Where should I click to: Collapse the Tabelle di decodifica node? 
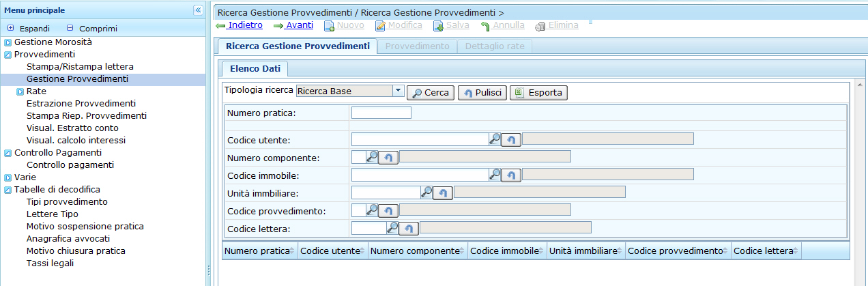point(8,190)
